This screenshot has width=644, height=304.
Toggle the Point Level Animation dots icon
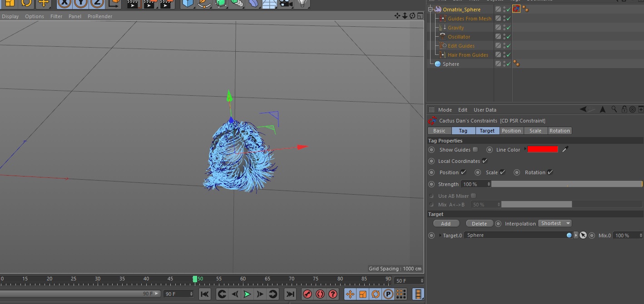[x=401, y=294]
